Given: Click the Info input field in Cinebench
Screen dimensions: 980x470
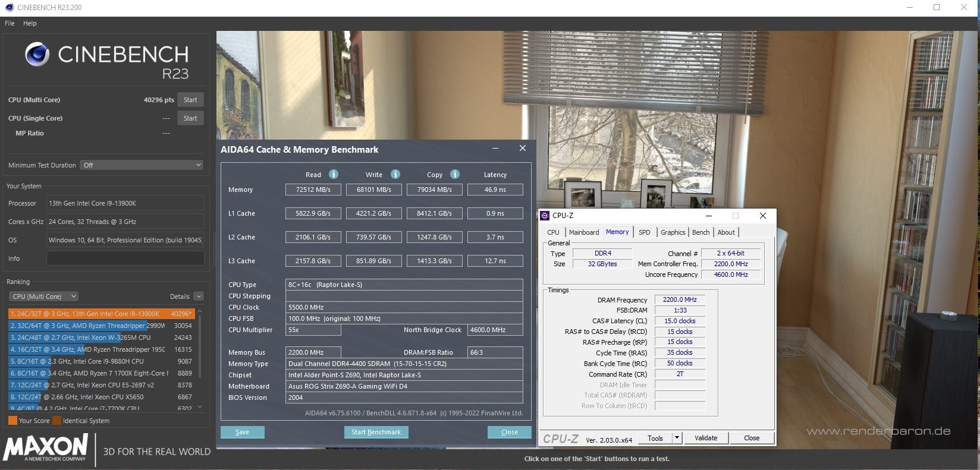Looking at the screenshot, I should coord(125,258).
